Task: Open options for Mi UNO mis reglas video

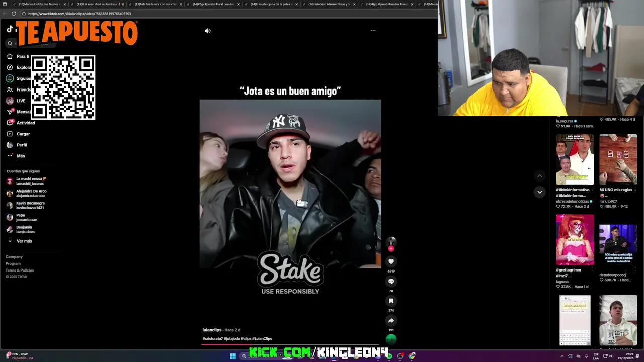Action: pyautogui.click(x=635, y=190)
